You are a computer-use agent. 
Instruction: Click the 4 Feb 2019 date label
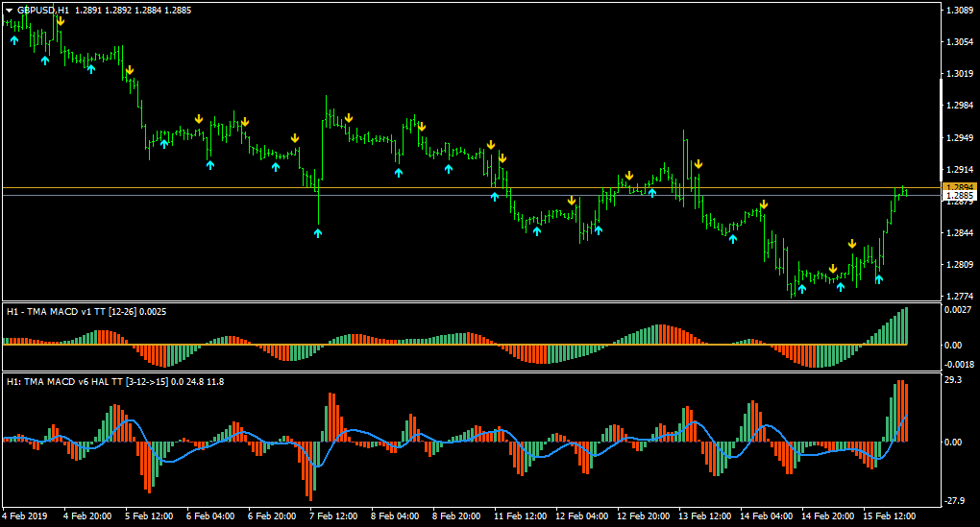click(26, 516)
